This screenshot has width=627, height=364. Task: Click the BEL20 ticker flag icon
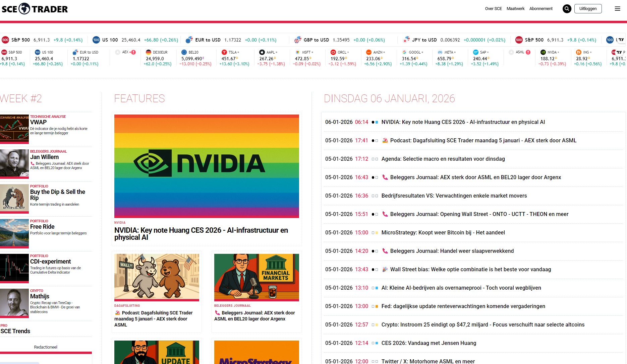[x=184, y=52]
